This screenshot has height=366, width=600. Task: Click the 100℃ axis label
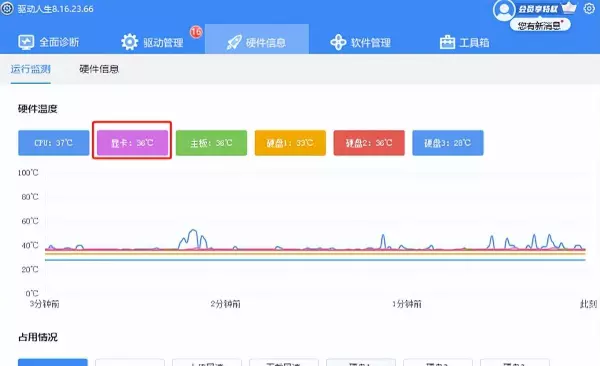point(28,173)
